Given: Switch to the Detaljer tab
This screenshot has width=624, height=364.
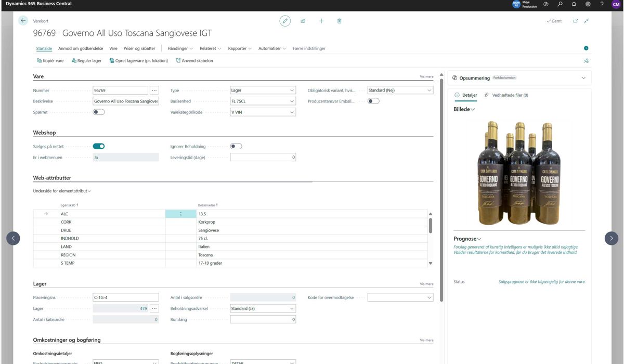Looking at the screenshot, I should tap(466, 95).
